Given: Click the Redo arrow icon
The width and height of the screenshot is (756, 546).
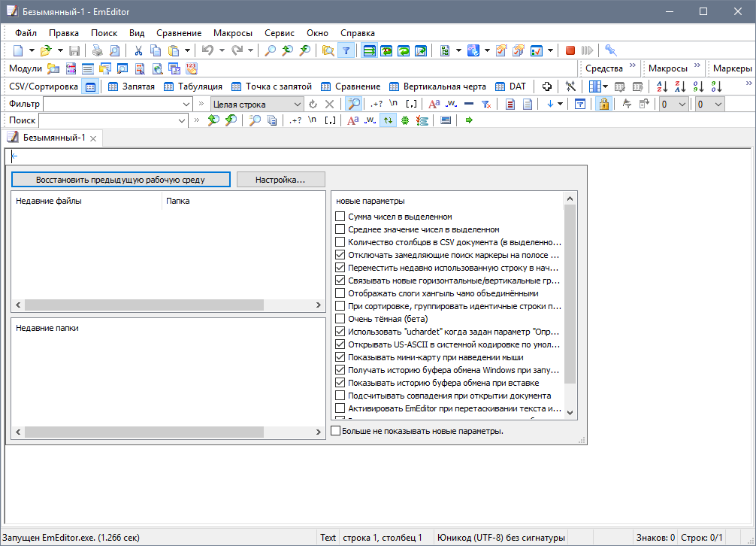Looking at the screenshot, I should pyautogui.click(x=237, y=50).
